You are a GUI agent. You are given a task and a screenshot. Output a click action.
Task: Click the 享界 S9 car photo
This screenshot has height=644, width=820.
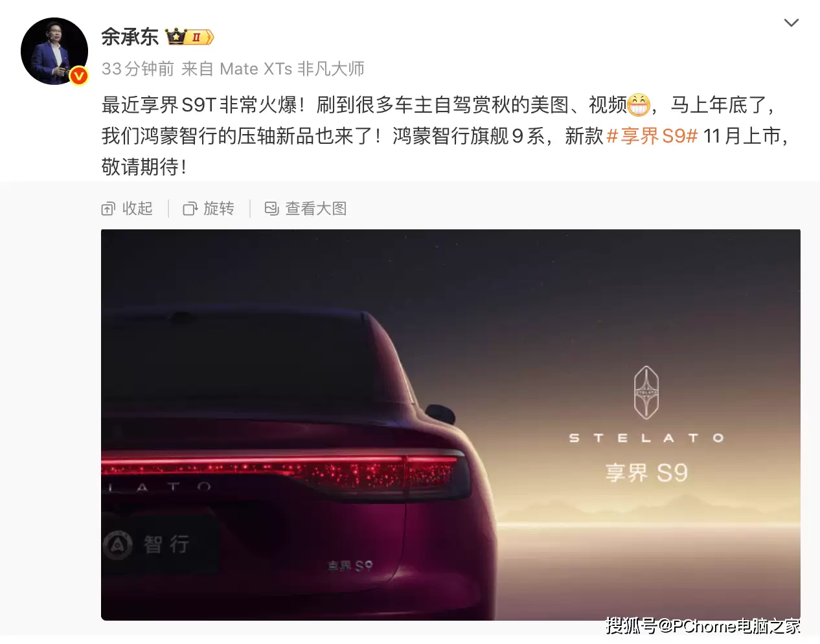coord(451,425)
